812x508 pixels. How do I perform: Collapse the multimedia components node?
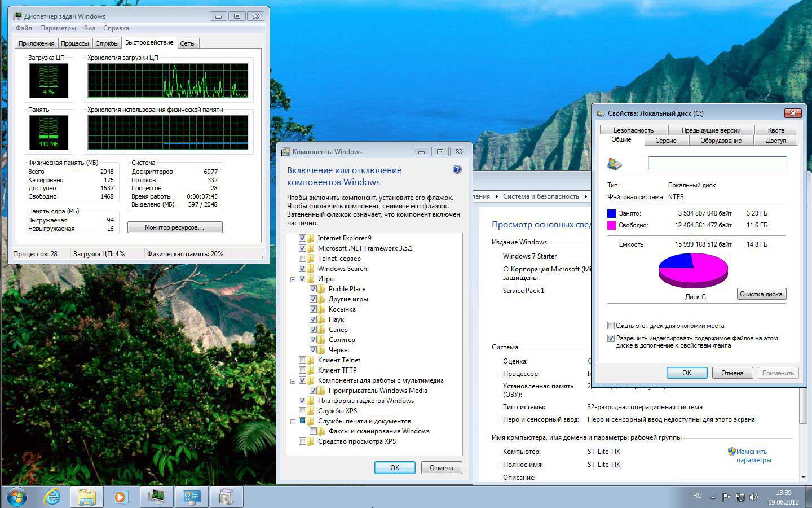click(293, 381)
